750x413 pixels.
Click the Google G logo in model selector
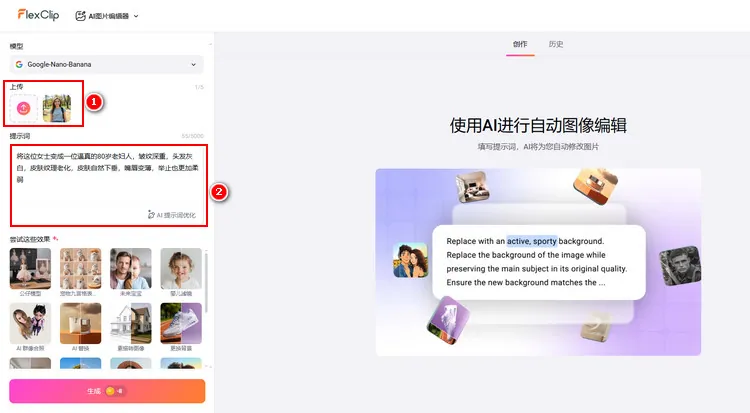point(19,64)
